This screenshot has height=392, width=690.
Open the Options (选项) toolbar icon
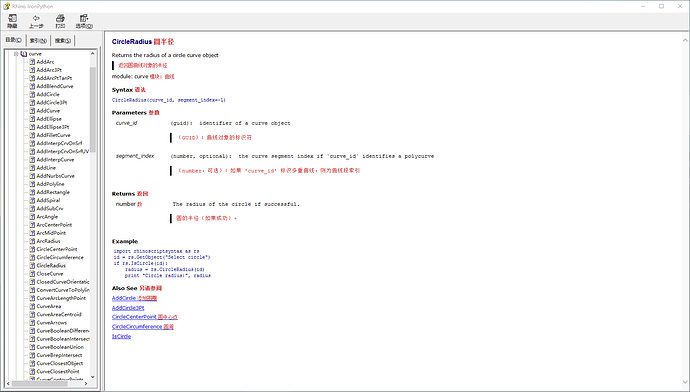coord(84,18)
